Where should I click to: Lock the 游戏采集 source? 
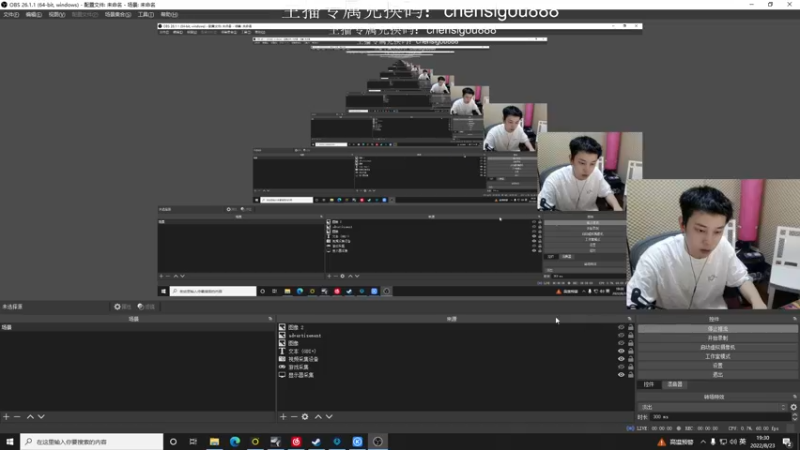click(631, 367)
